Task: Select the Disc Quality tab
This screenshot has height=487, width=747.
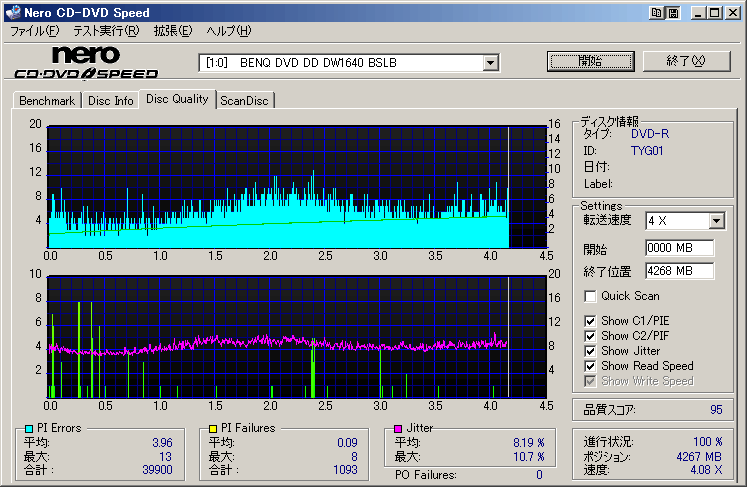Action: point(177,99)
